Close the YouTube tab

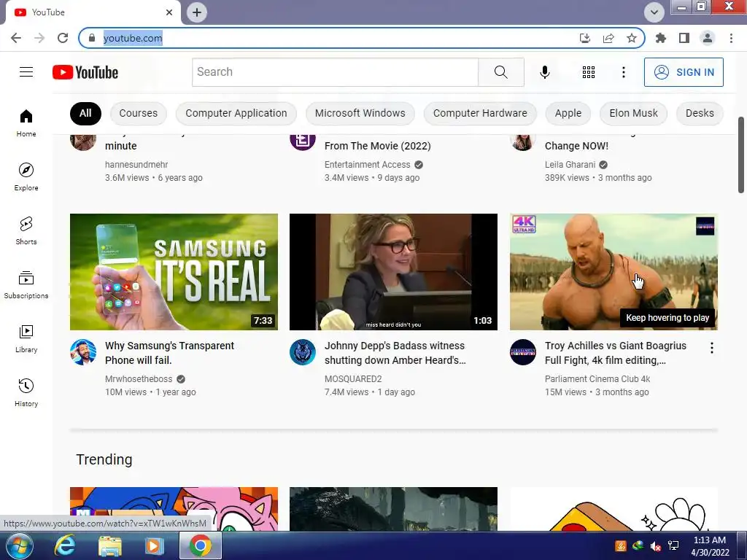point(169,12)
